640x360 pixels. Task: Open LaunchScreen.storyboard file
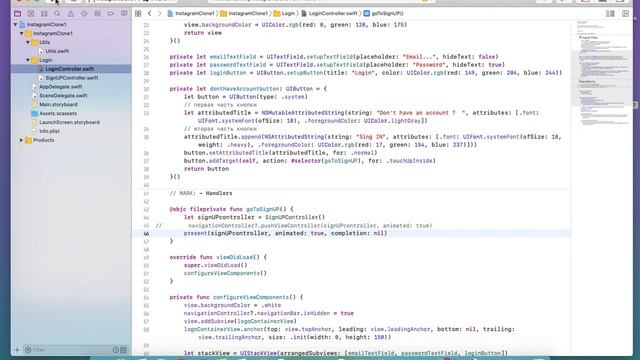69,122
